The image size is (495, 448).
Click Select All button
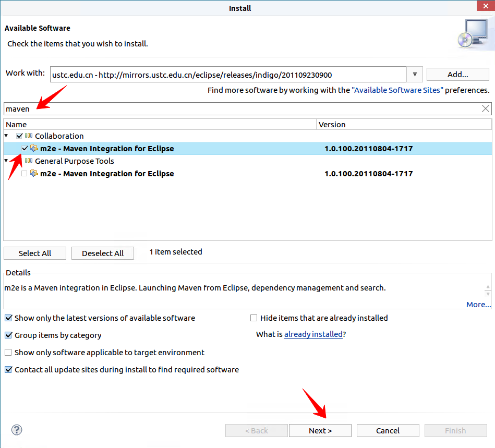[35, 253]
